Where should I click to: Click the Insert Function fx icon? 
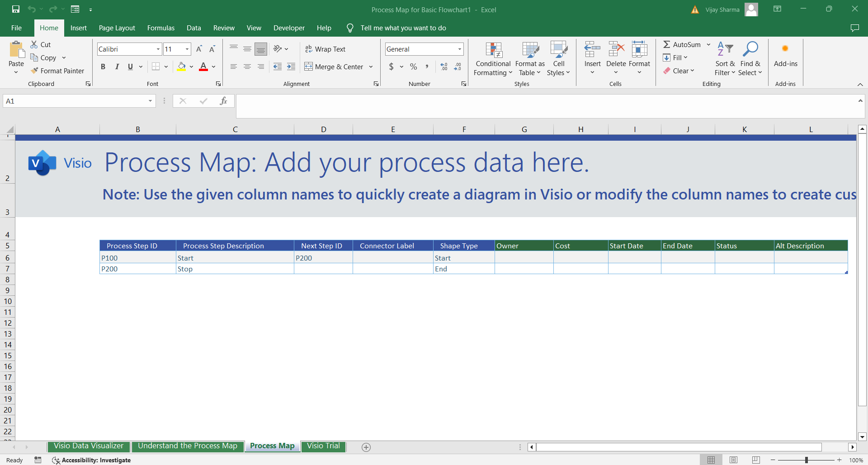[223, 101]
